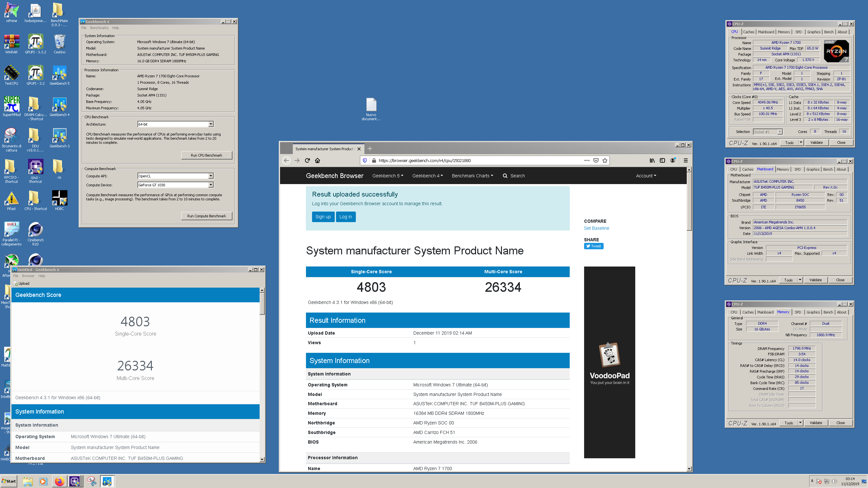Click the Run Compute Benchmark button

[x=207, y=216]
